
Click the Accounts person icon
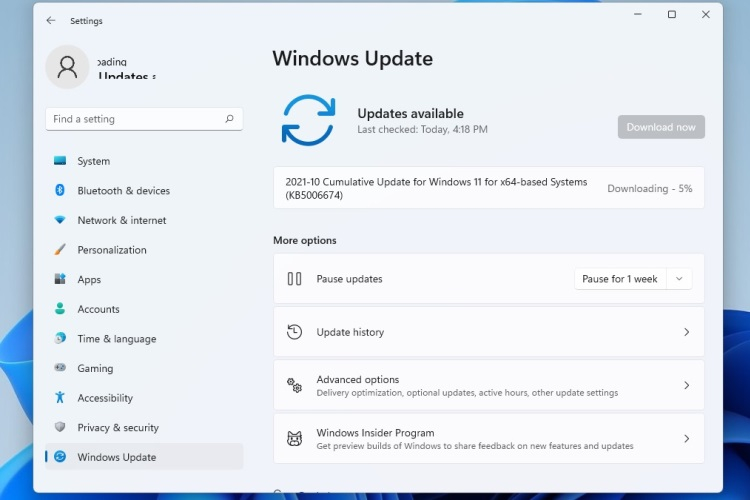coord(60,309)
